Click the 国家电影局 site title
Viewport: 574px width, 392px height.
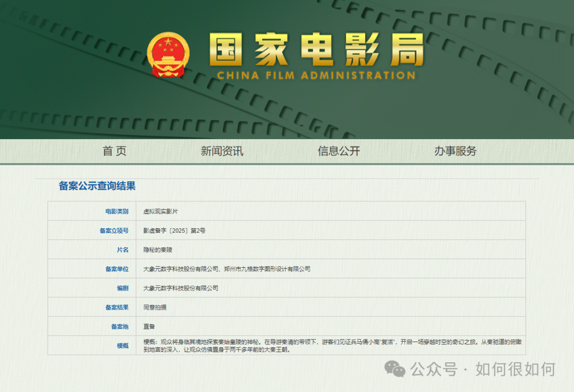click(x=317, y=49)
